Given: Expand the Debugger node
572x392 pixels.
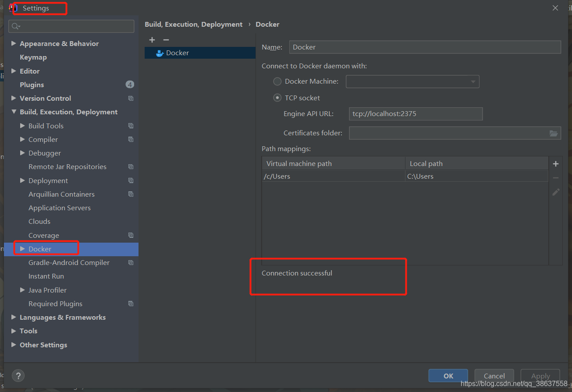Looking at the screenshot, I should point(22,153).
